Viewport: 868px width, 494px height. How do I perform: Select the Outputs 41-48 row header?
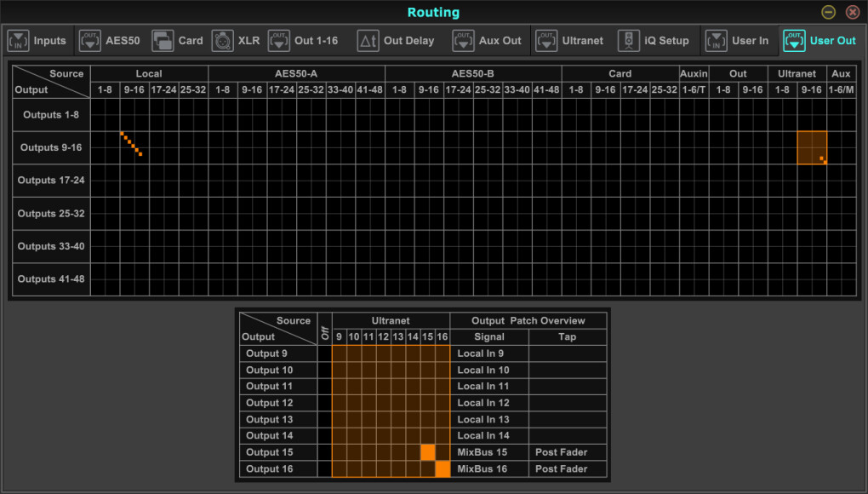click(51, 279)
